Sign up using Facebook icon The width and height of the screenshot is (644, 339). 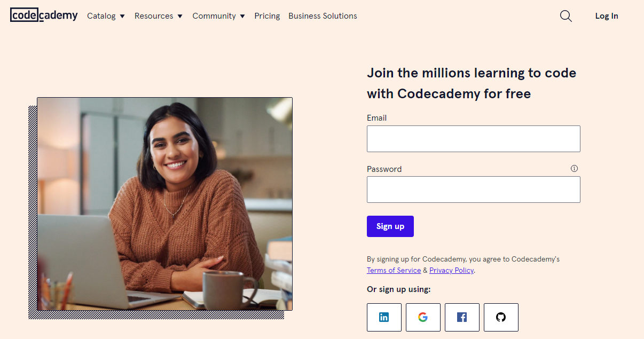pyautogui.click(x=462, y=317)
